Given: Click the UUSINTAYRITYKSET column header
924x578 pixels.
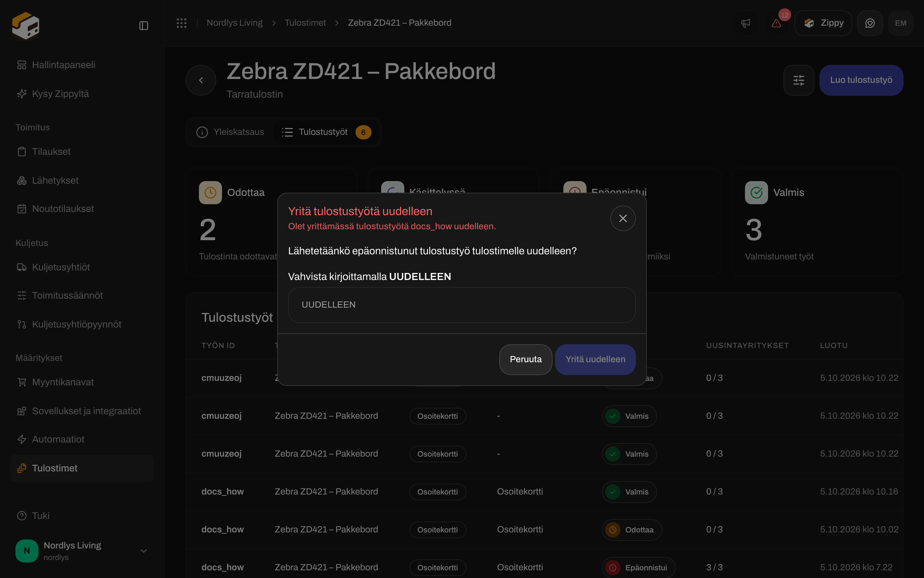Looking at the screenshot, I should [747, 346].
